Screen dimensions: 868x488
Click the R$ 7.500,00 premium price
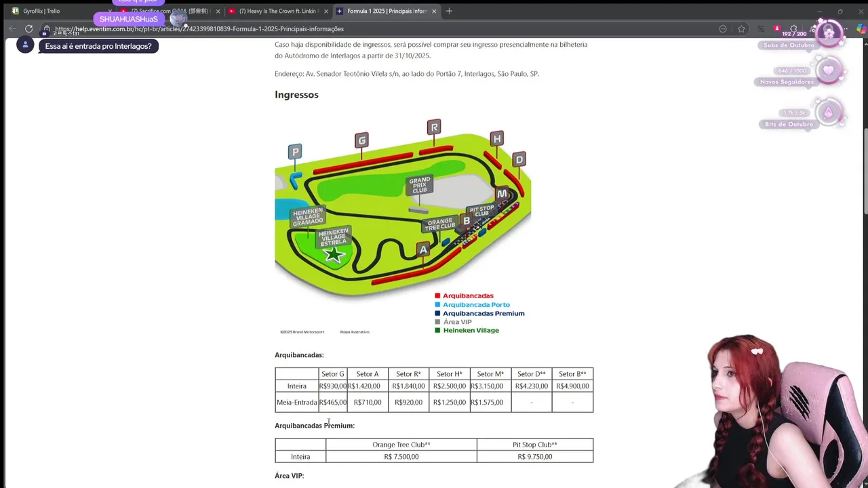click(401, 457)
